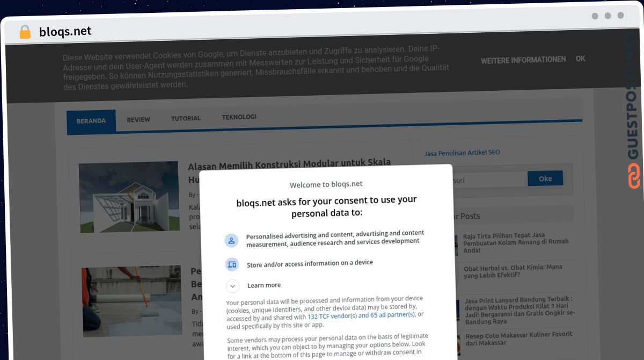
Task: Open the Raja Tirta kolam renang post
Action: [x=515, y=242]
